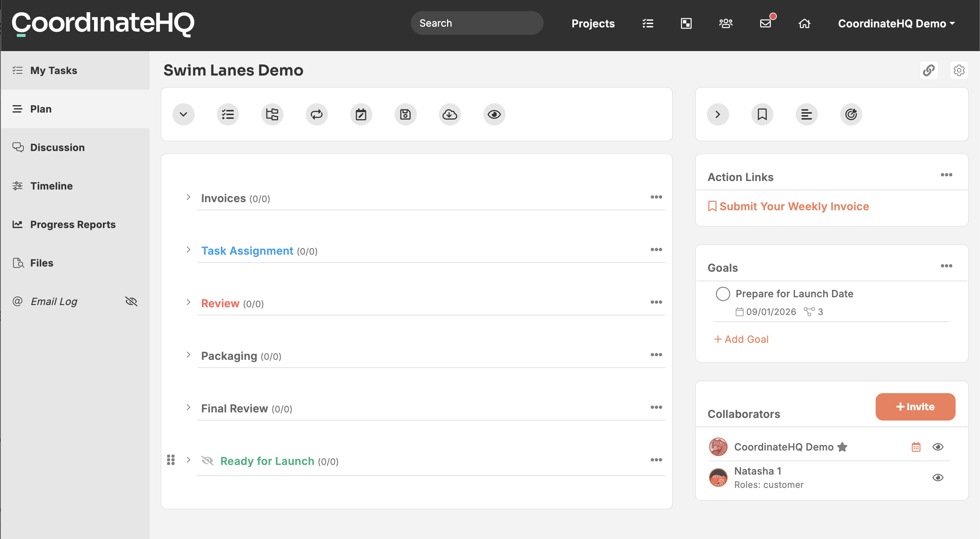Open the Goals panel more options
This screenshot has height=539, width=980.
pos(947,266)
